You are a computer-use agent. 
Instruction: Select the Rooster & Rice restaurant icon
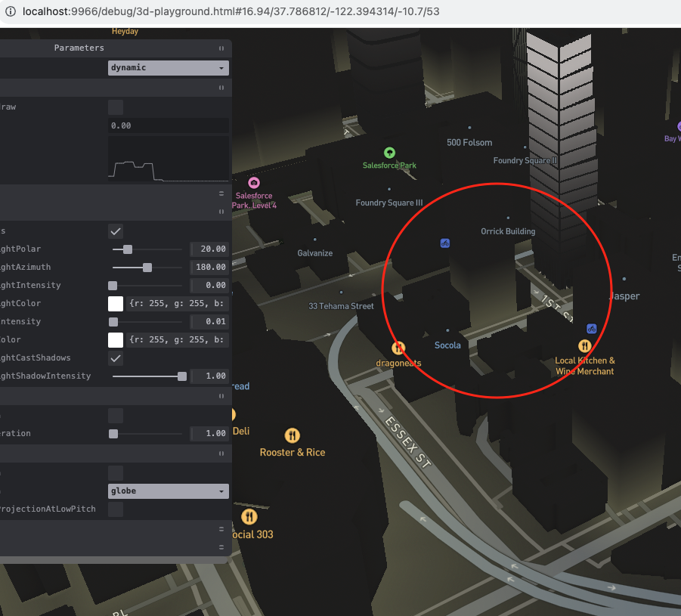point(293,436)
